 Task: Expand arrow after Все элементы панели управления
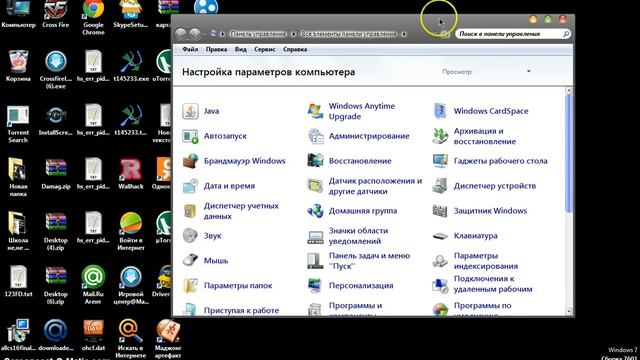click(x=404, y=34)
